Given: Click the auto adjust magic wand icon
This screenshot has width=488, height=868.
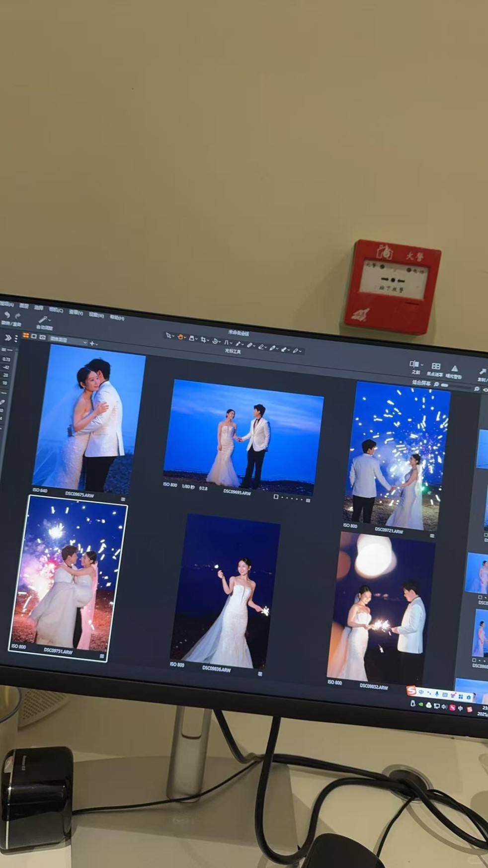Looking at the screenshot, I should [43, 319].
